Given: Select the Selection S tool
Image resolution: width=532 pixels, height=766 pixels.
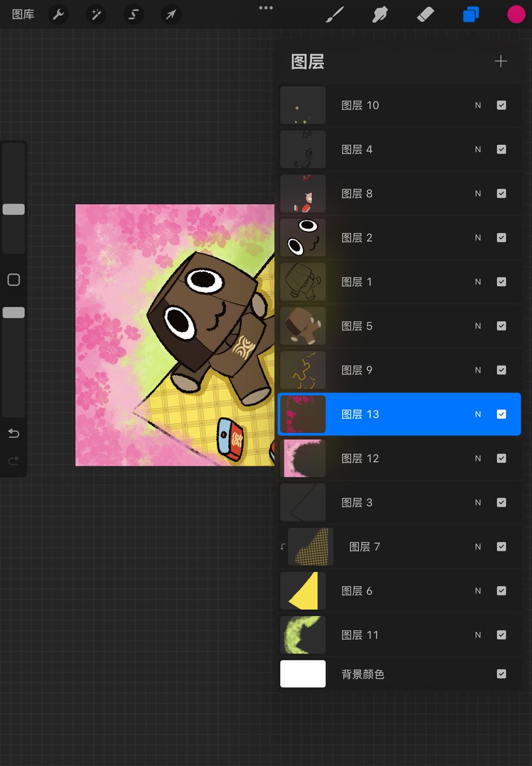Looking at the screenshot, I should click(x=133, y=14).
